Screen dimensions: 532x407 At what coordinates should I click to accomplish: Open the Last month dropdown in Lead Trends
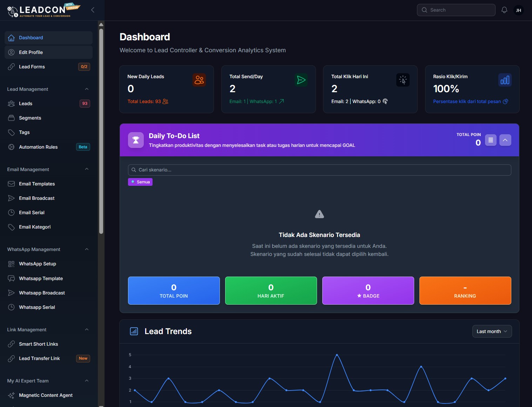[x=492, y=331]
